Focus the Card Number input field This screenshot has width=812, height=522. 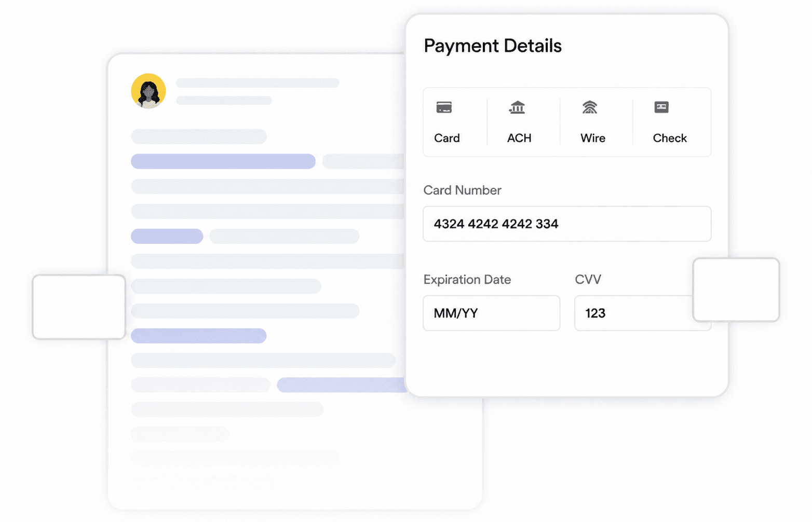(x=567, y=224)
